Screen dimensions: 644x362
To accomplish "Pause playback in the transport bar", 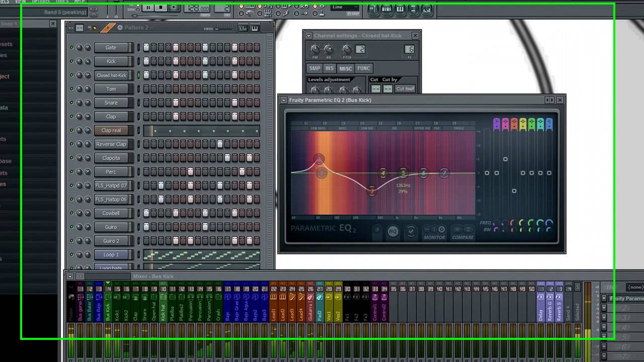I will coord(148,8).
